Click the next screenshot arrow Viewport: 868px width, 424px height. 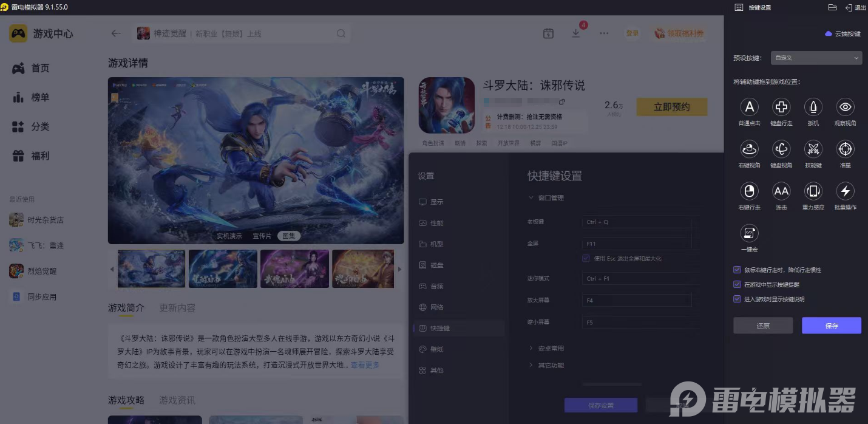coord(399,269)
